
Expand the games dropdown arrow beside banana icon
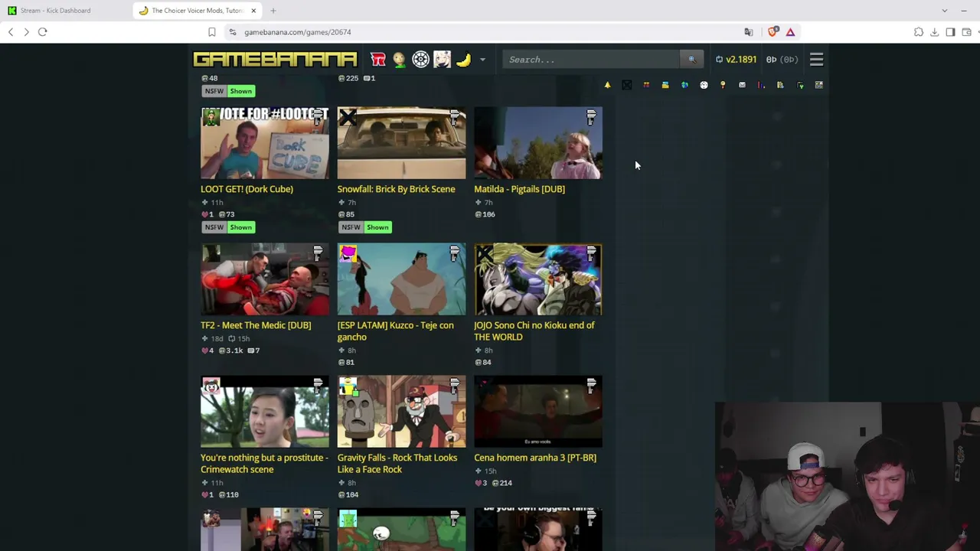click(x=482, y=60)
